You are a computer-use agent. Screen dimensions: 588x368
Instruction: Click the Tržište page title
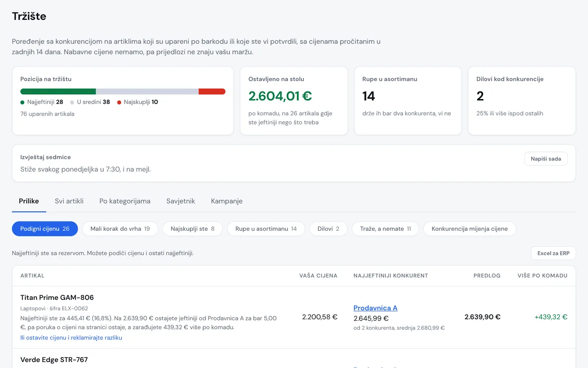click(x=29, y=16)
